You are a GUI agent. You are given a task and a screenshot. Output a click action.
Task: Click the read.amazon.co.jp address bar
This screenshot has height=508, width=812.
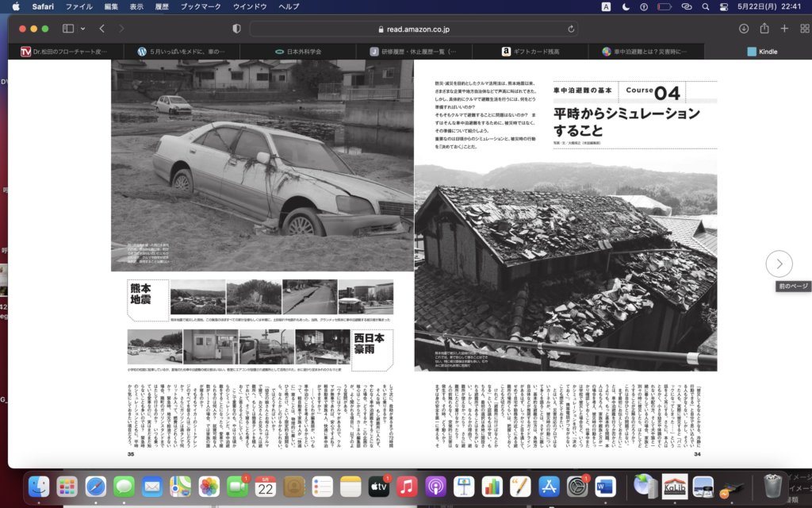412,29
